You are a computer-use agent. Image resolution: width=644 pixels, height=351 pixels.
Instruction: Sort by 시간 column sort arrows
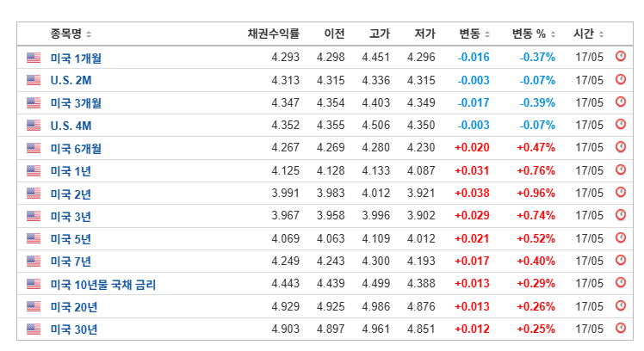pos(601,34)
